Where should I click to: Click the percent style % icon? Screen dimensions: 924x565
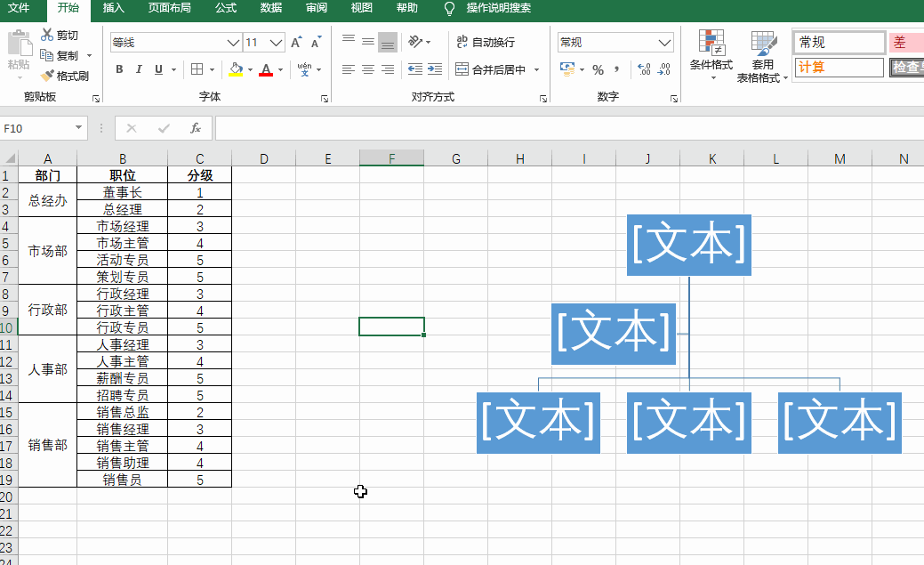pos(599,69)
